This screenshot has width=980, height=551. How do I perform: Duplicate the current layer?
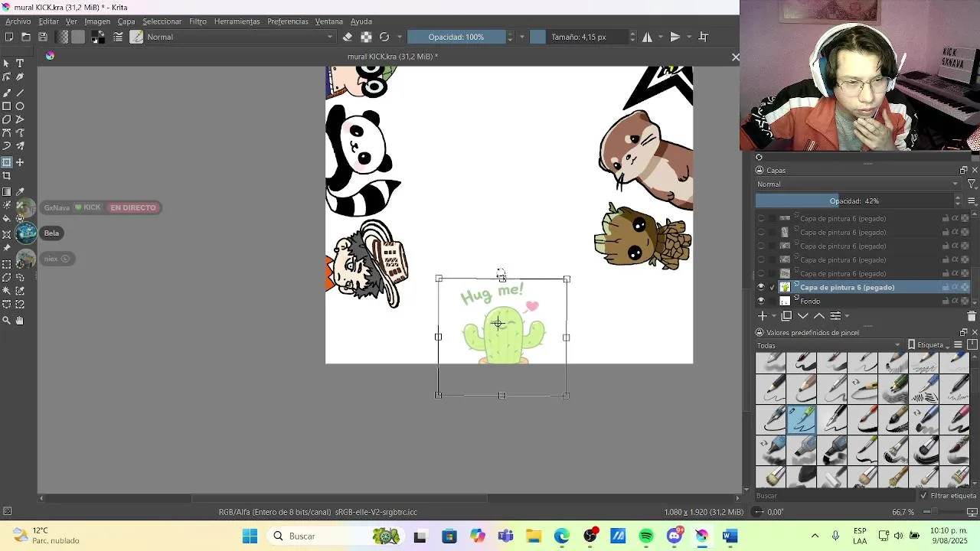tap(786, 316)
